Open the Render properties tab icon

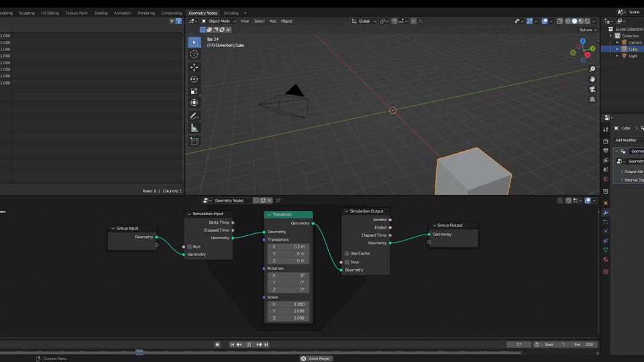pos(606,141)
